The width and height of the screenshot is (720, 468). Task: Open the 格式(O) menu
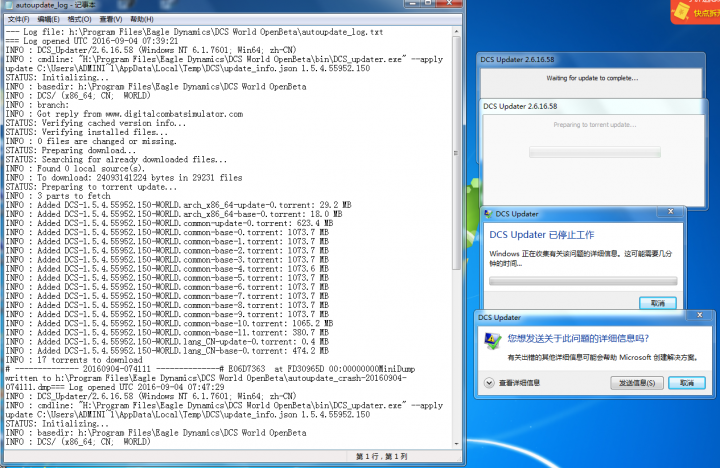coord(79,19)
